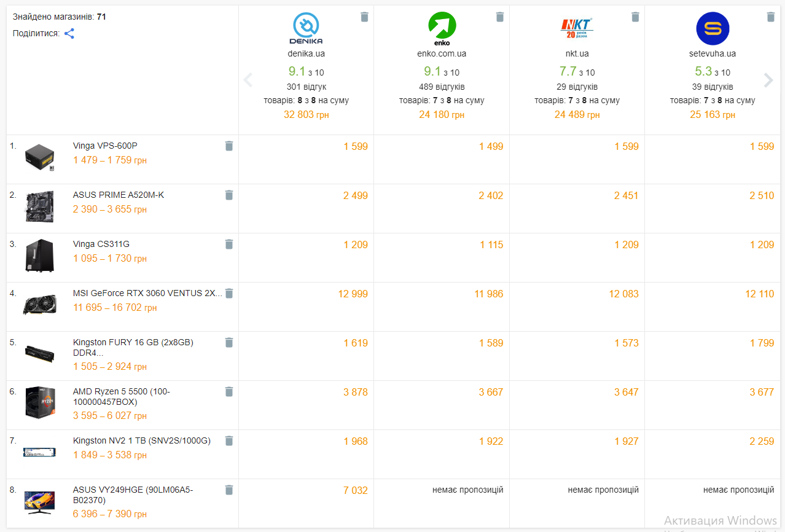This screenshot has height=532, width=785.
Task: Remove Kingston NV2 1 TB from list
Action: coord(229,440)
